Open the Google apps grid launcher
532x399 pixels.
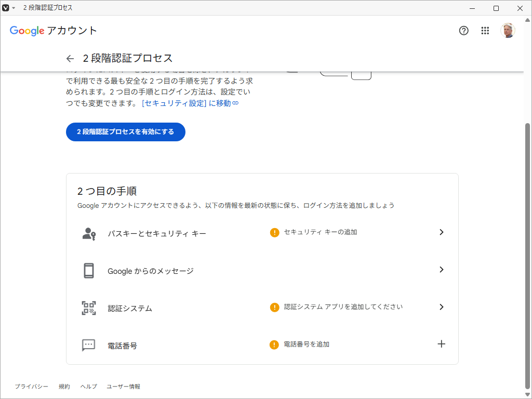pyautogui.click(x=485, y=31)
